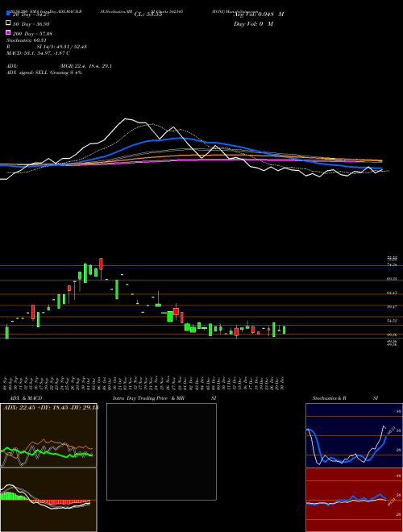Click the ADX +DY -DY values header
Screen dimensions: 403x532
click(49, 408)
